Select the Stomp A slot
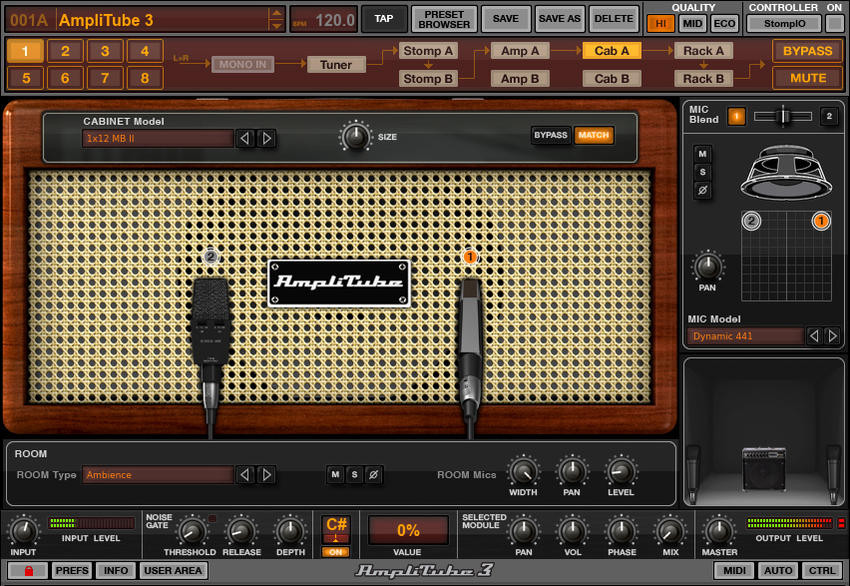 [x=428, y=50]
